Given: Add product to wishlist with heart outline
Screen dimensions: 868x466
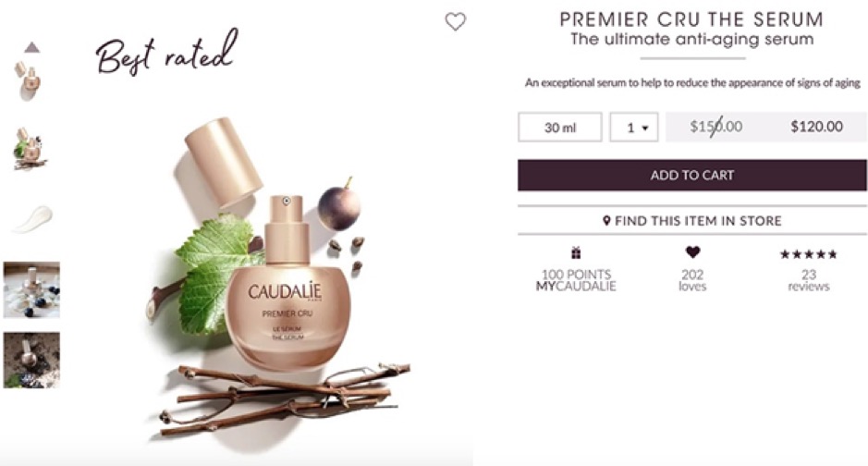Looking at the screenshot, I should pos(456,21).
